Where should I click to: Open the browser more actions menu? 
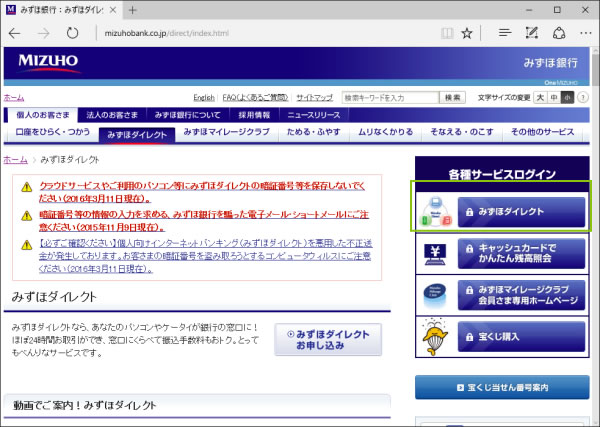585,33
